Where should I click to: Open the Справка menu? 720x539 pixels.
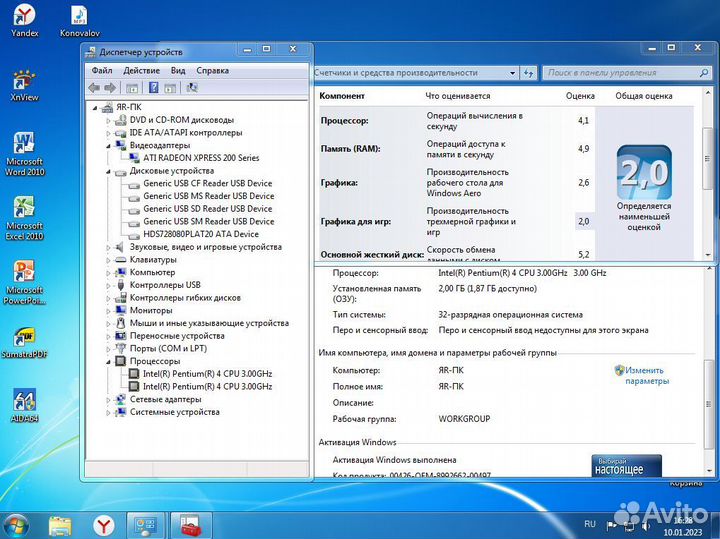coord(213,71)
